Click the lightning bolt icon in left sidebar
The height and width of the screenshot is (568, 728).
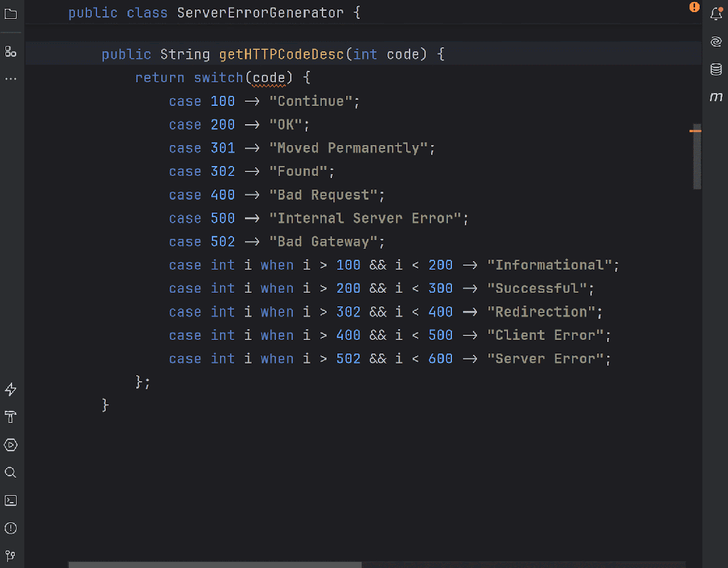click(x=10, y=389)
